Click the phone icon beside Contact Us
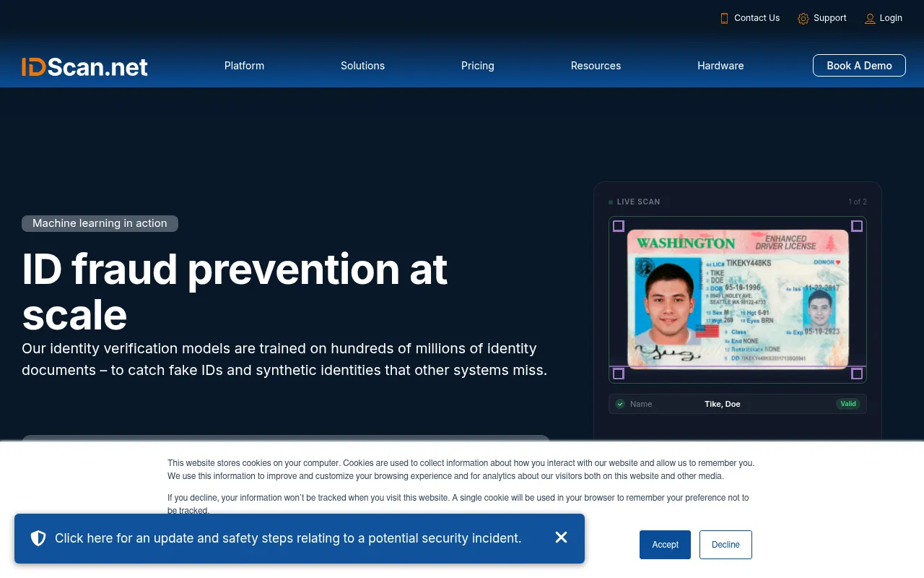This screenshot has width=924, height=578. point(724,18)
